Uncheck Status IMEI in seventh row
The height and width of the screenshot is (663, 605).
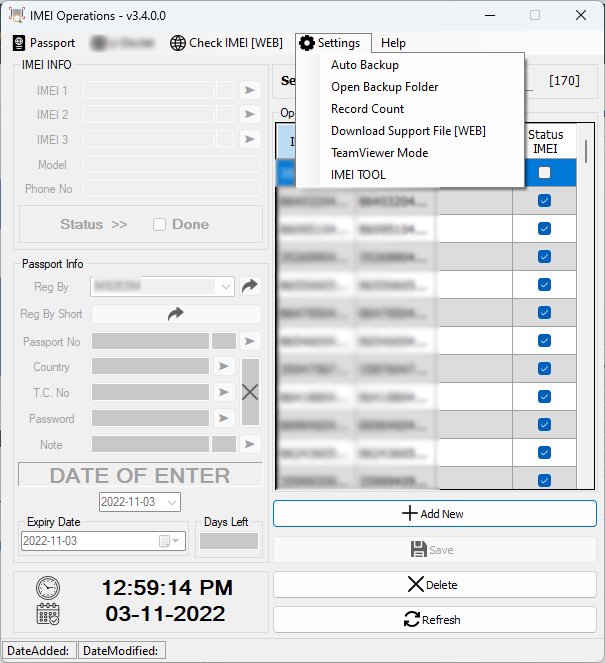pyautogui.click(x=545, y=340)
